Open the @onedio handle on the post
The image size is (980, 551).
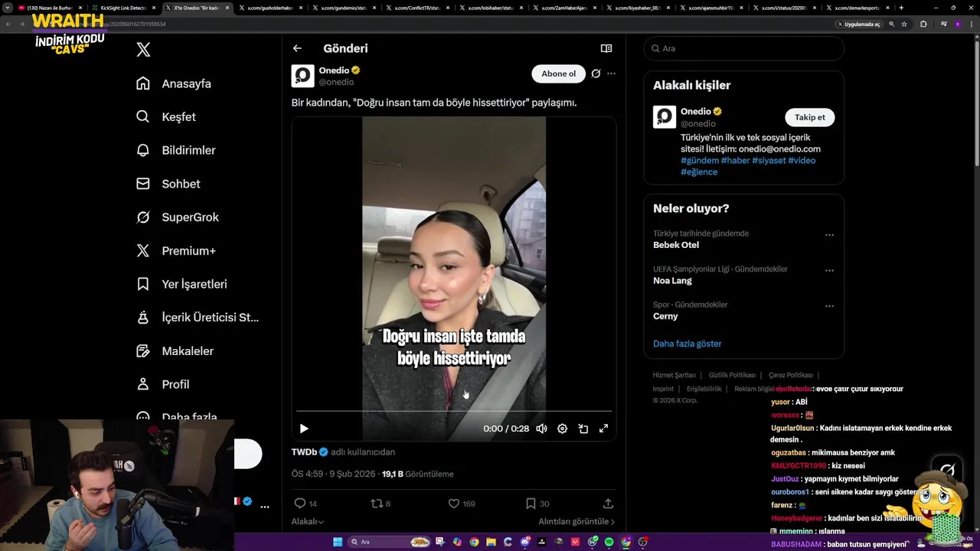tap(336, 82)
